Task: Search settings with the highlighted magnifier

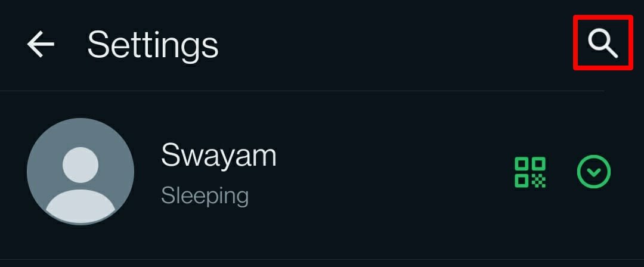Action: (602, 44)
